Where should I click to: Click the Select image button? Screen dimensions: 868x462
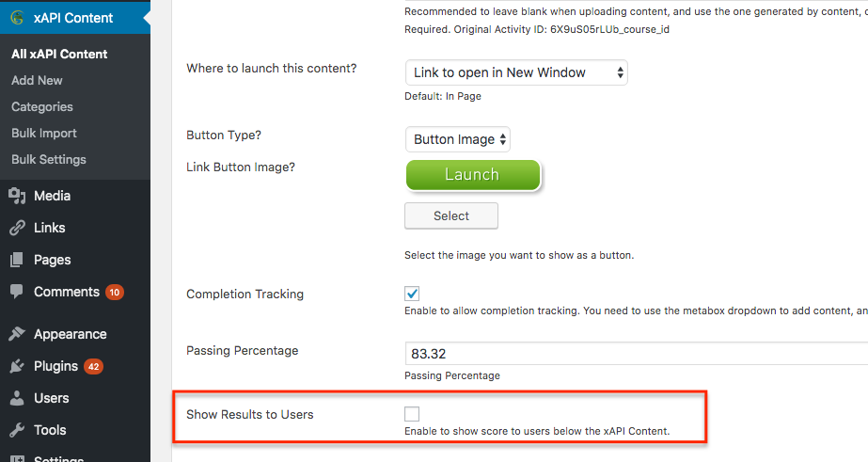[x=451, y=215]
